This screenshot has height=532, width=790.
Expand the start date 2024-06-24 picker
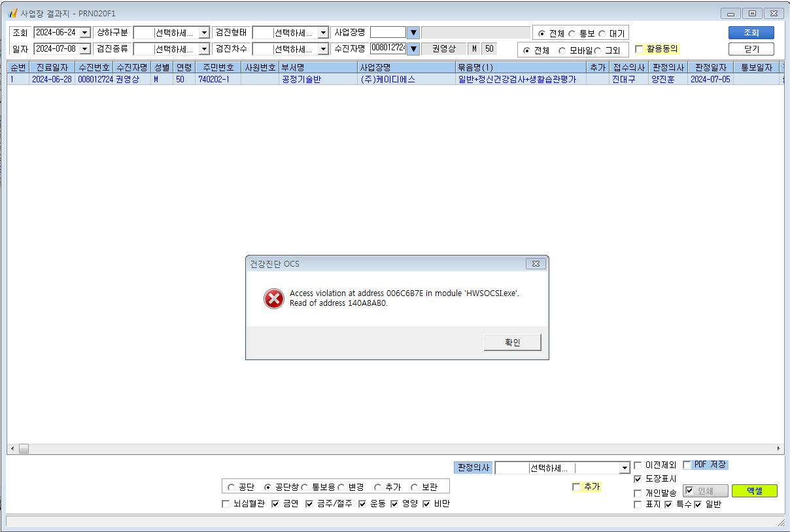pyautogui.click(x=84, y=33)
